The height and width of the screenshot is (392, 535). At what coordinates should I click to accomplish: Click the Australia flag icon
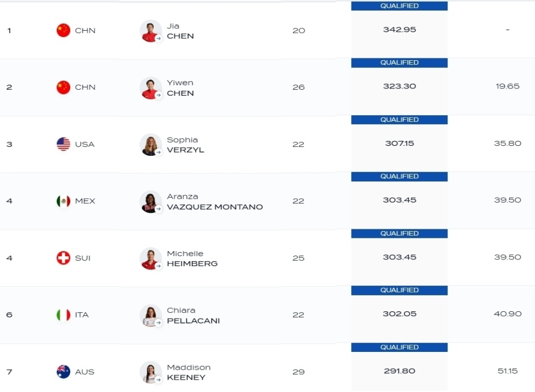point(63,371)
